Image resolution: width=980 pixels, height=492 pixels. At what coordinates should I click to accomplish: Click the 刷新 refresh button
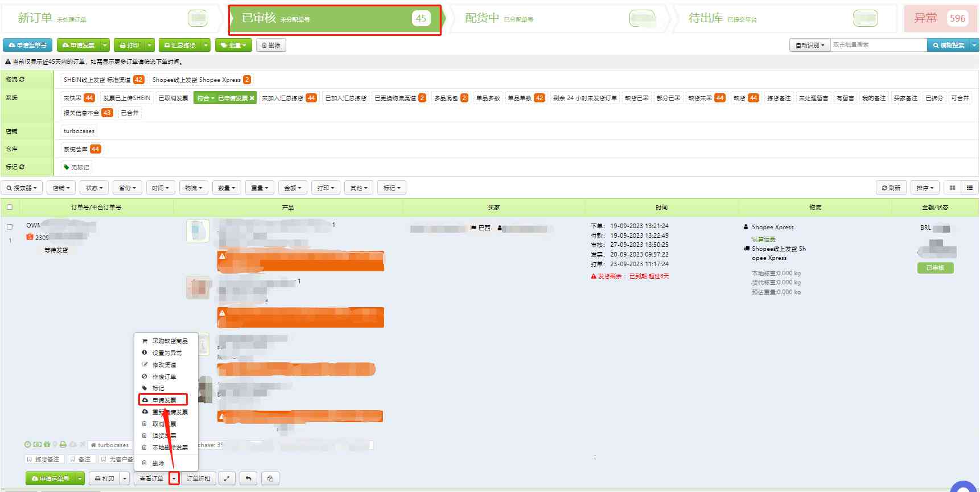click(x=891, y=188)
